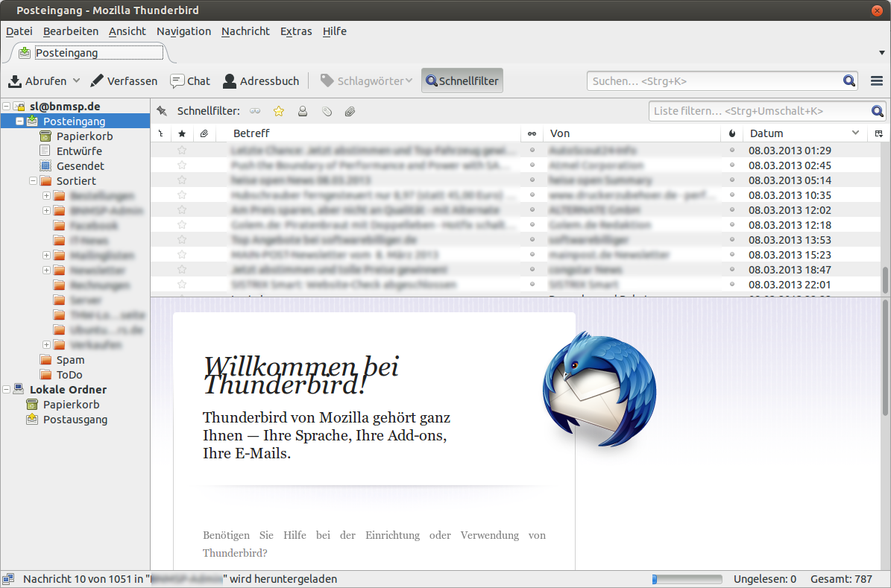
Task: Open the Chat toolbar button
Action: [x=190, y=81]
